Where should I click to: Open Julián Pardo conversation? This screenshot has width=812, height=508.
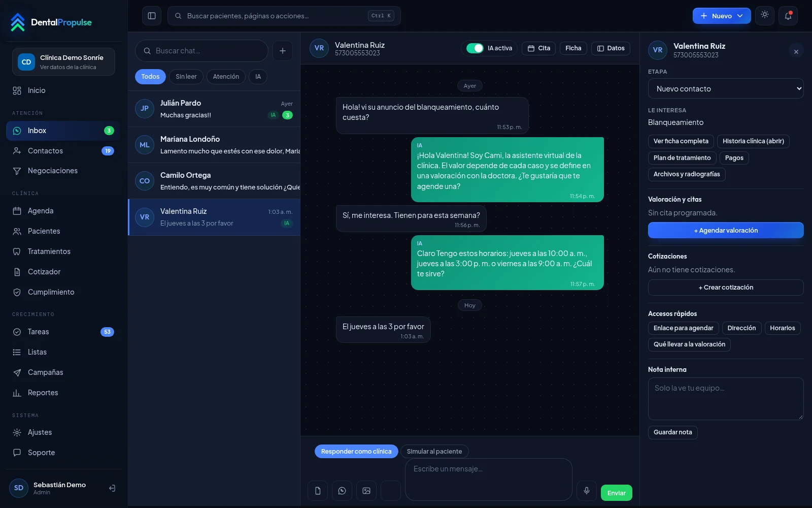point(214,109)
